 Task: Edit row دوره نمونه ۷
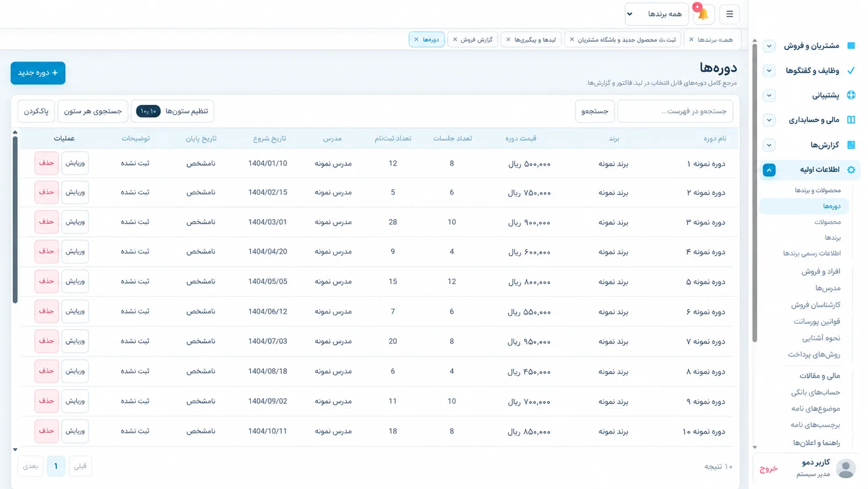[x=75, y=341]
